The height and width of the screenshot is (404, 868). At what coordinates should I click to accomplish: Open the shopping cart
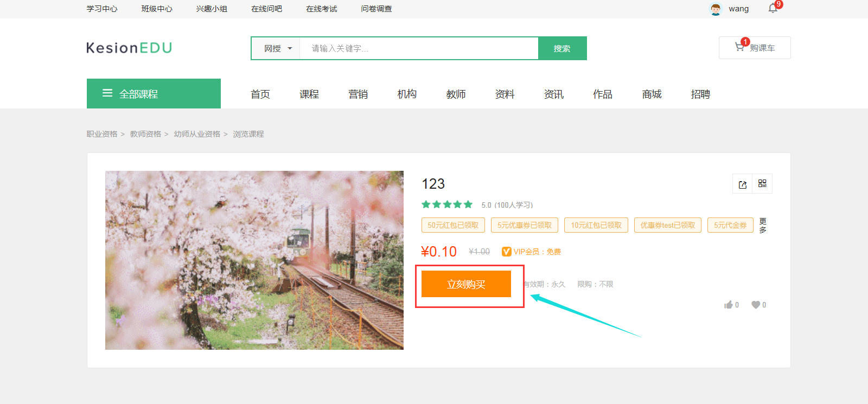(755, 48)
